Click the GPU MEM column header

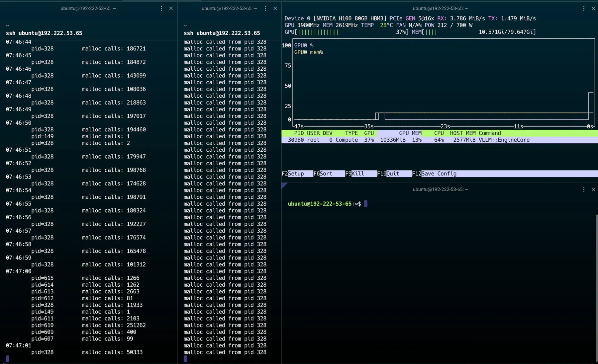(x=410, y=133)
